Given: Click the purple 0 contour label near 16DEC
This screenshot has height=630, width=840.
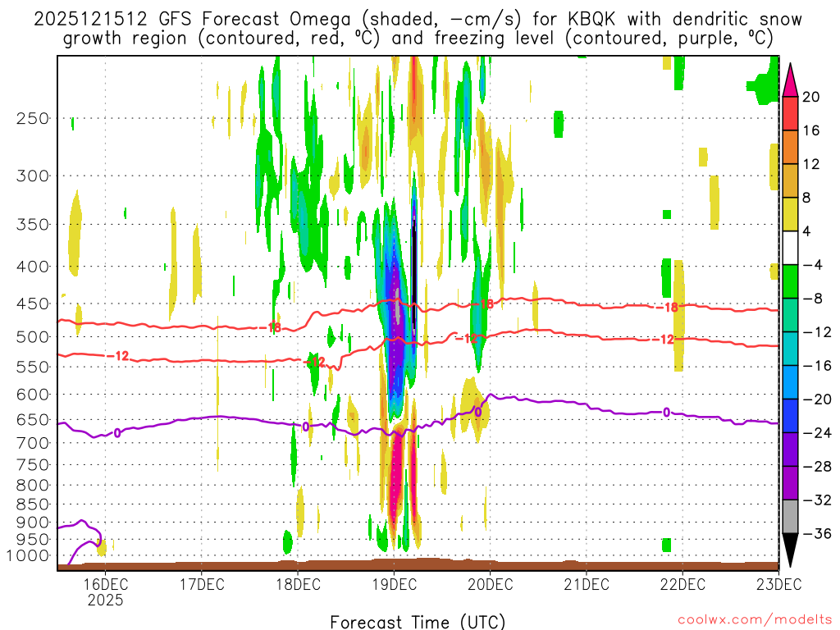Looking at the screenshot, I should (x=117, y=433).
